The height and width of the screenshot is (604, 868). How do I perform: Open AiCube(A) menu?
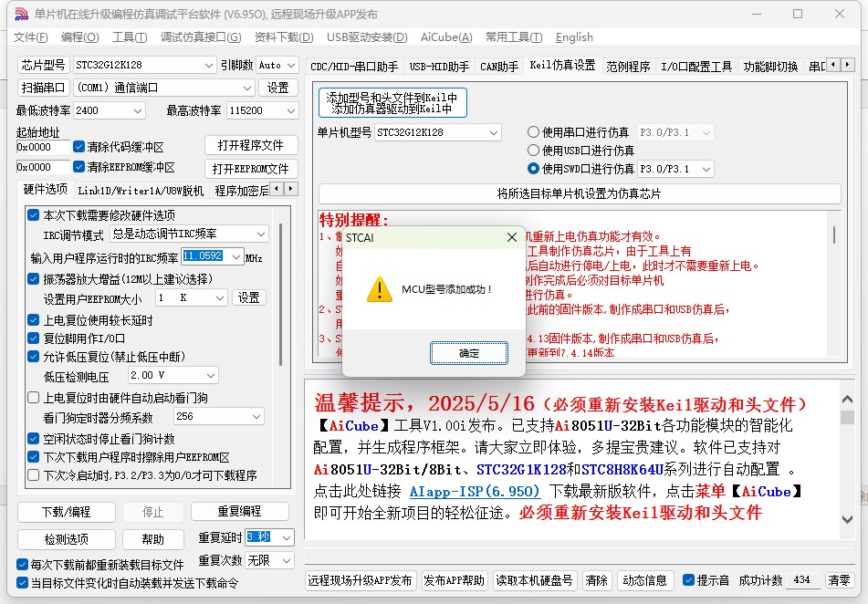click(x=446, y=37)
